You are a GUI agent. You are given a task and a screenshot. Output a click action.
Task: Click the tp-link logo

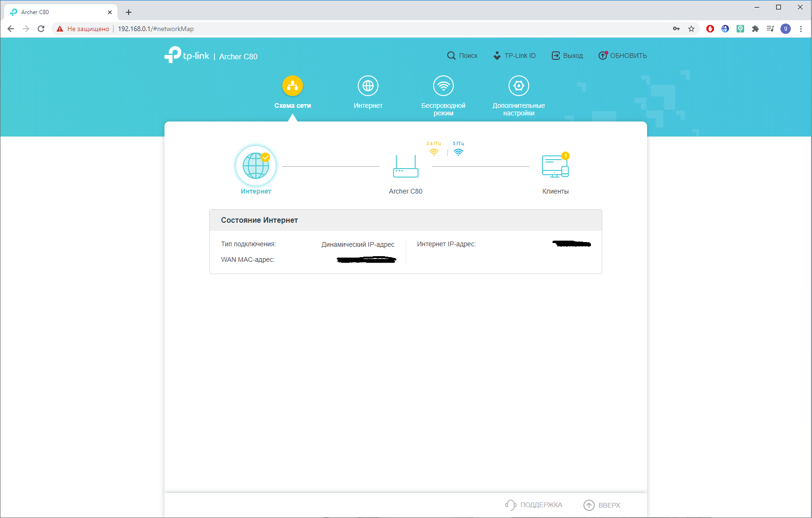(187, 55)
